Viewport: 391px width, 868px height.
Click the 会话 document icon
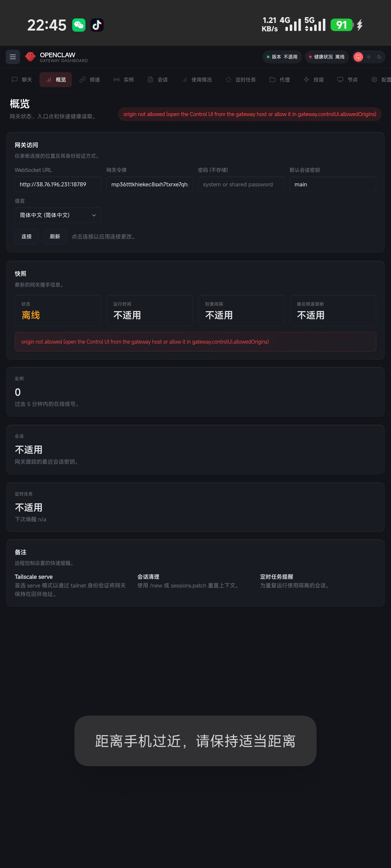point(150,80)
